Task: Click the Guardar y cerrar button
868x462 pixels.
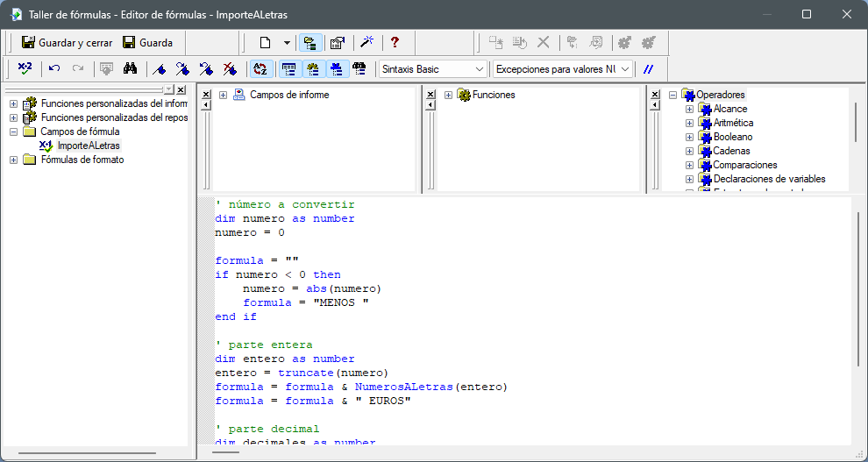Action: point(67,42)
